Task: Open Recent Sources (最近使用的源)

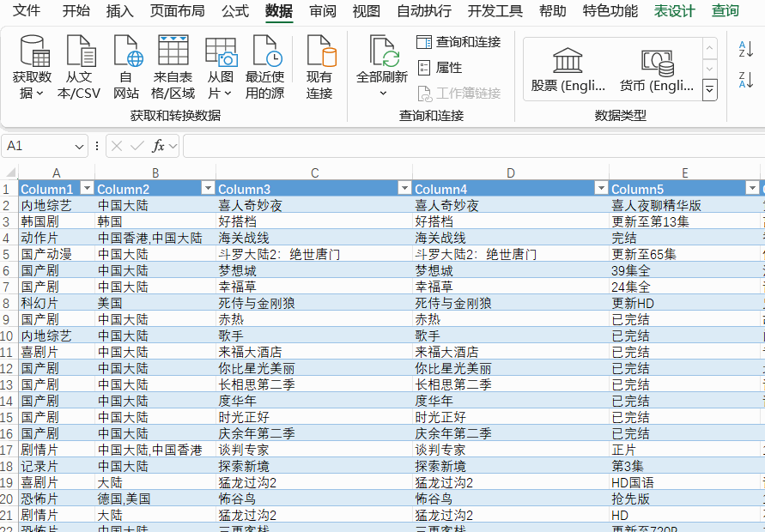Action: click(x=264, y=51)
